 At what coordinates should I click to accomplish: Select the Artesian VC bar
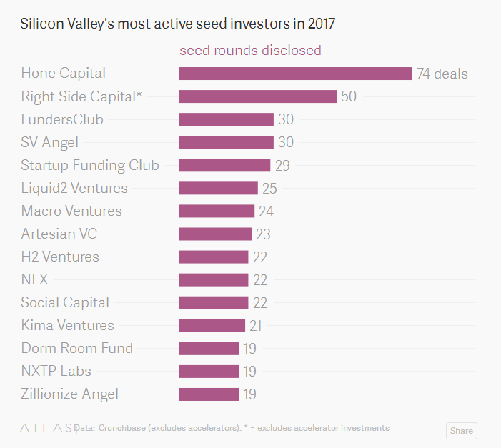click(215, 234)
